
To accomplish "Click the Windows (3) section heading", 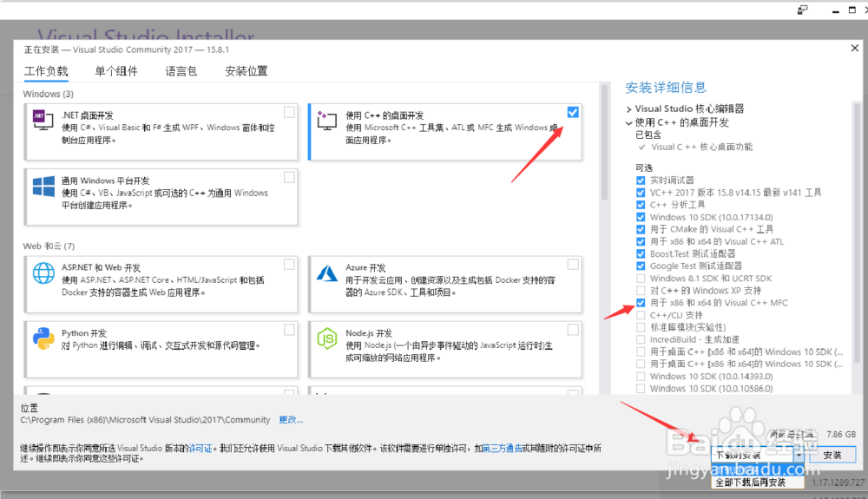I will [48, 94].
